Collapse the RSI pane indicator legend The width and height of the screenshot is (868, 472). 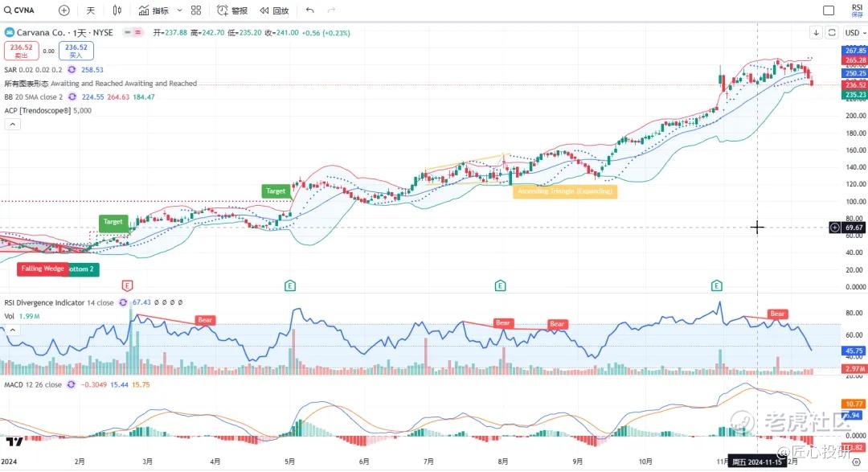[x=12, y=330]
